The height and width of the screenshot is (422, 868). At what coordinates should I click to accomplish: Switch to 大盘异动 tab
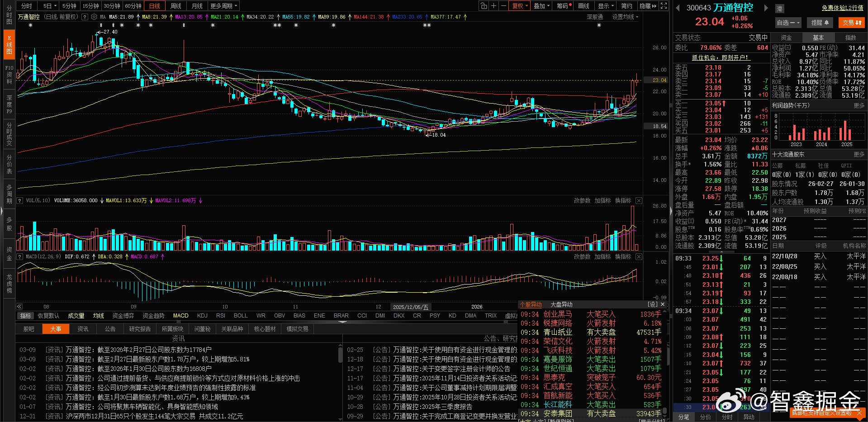click(x=561, y=304)
